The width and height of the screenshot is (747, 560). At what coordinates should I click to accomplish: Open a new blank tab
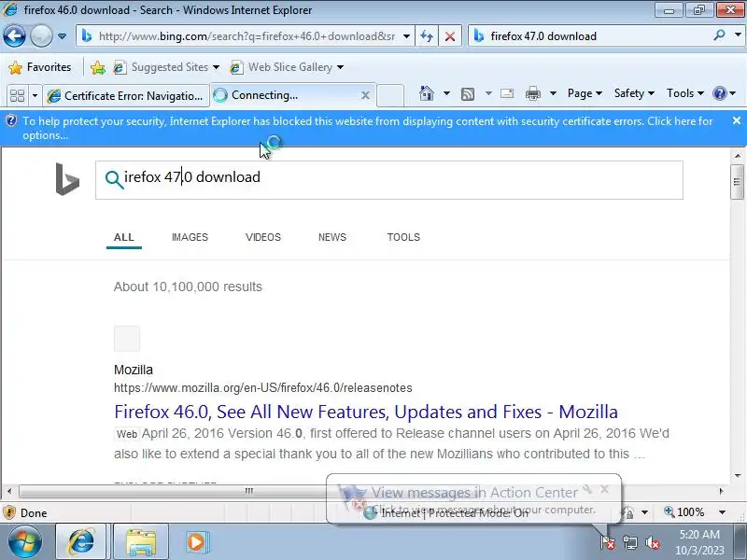390,96
